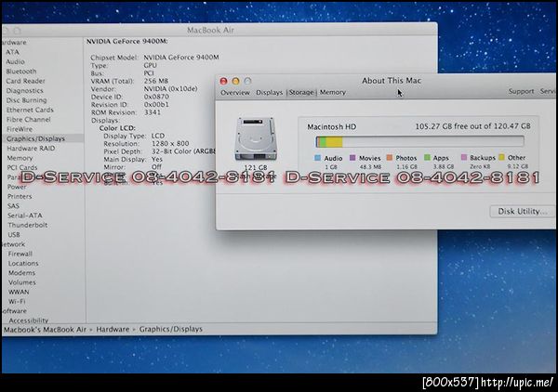Screen dimensions: 558x392
Task: Select Serial-ATA in the sidebar
Action: tap(25, 216)
